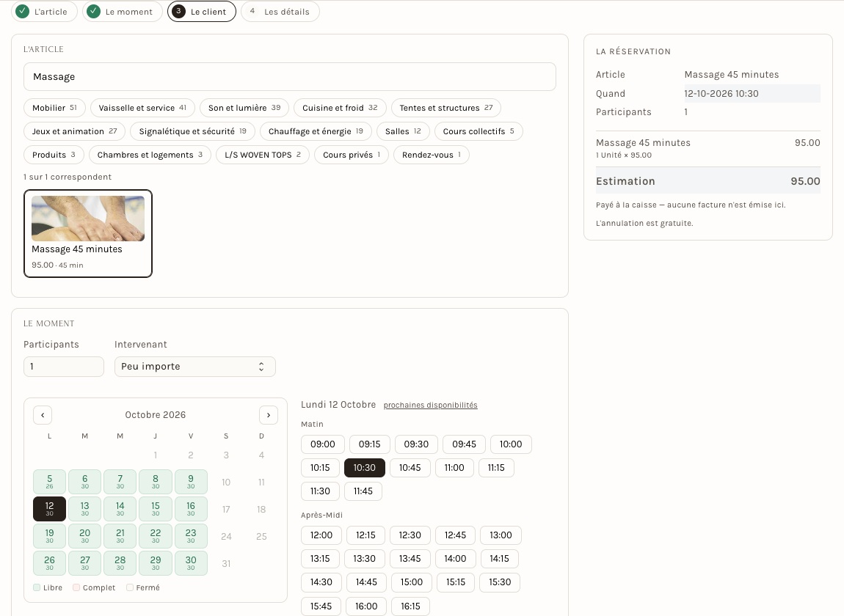The image size is (844, 616).
Task: Switch to Le client step
Action: 201,11
